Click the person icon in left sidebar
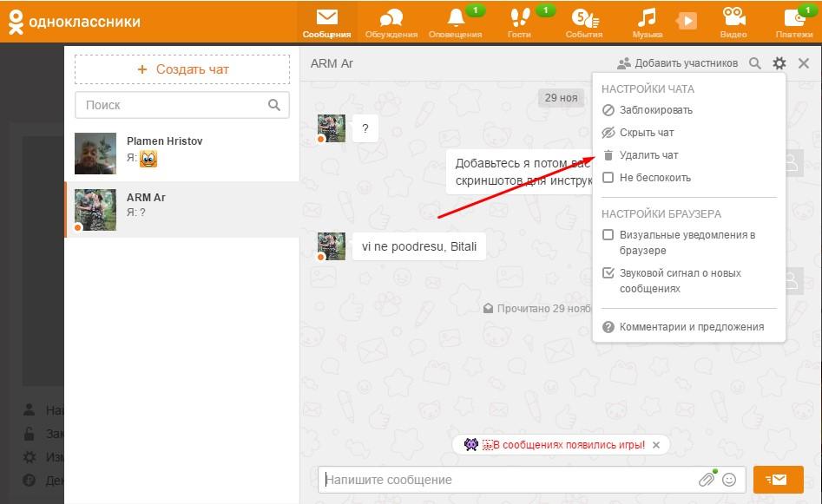 [30, 409]
